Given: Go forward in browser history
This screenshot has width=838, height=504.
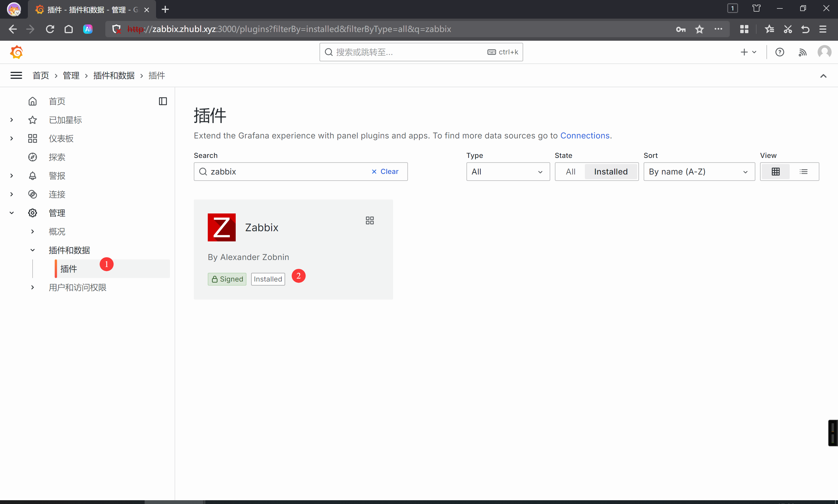Looking at the screenshot, I should 31,29.
